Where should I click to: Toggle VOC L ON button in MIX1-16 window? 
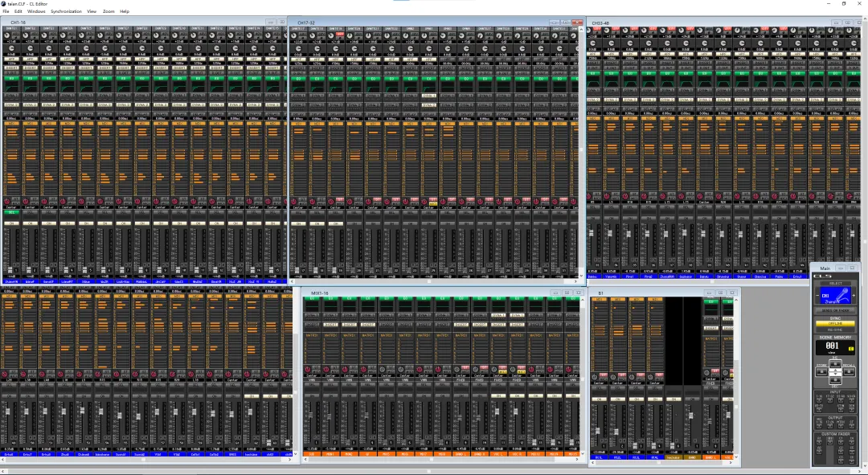(498, 395)
